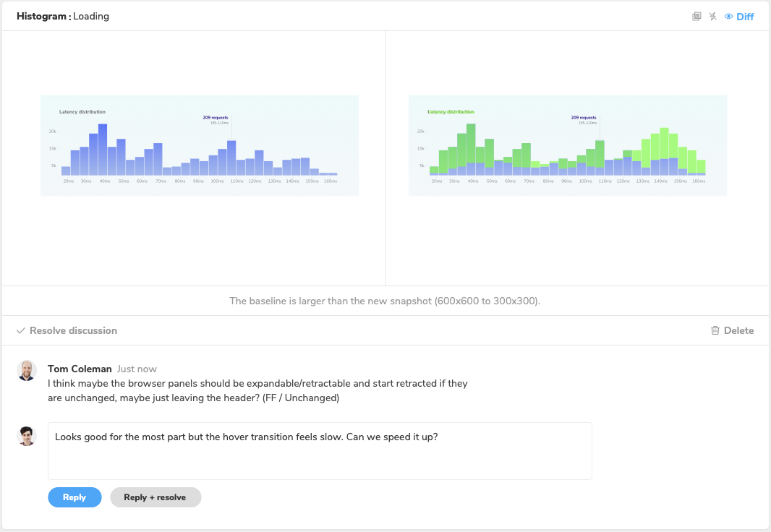Click Tom Coleman's name in the comment
The width and height of the screenshot is (771, 532).
click(x=80, y=369)
